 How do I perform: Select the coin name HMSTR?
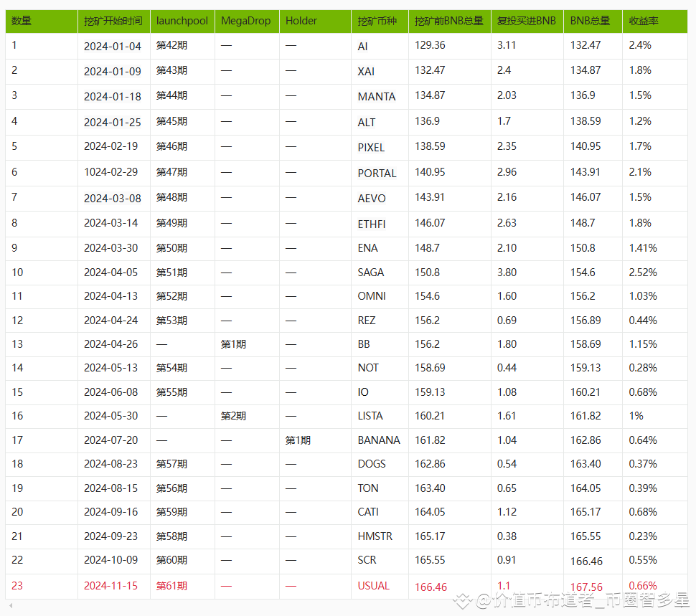click(x=375, y=536)
